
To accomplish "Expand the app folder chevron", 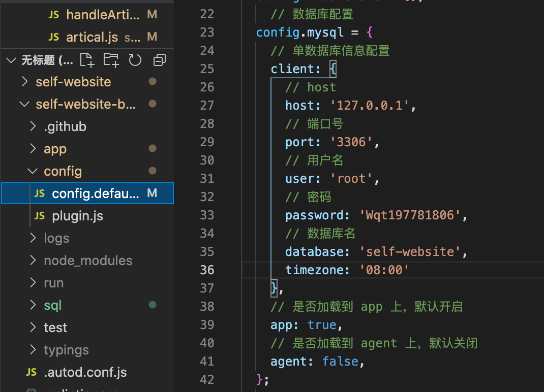I will click(33, 149).
